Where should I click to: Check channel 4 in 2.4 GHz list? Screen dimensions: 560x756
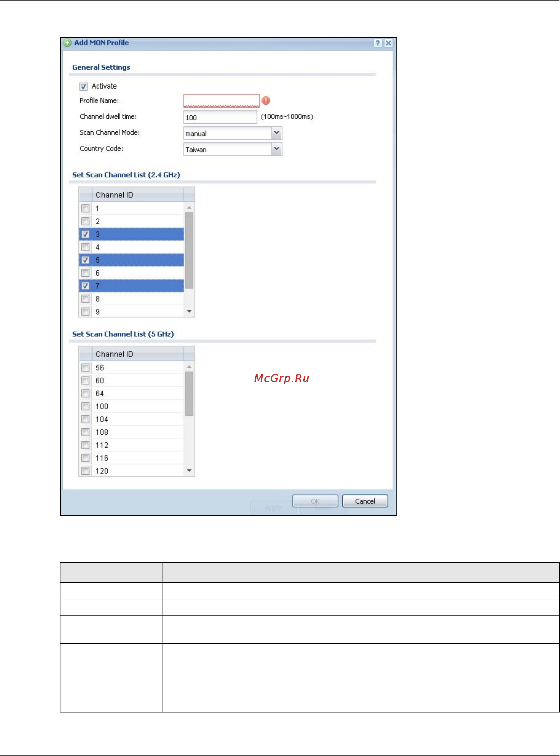point(85,247)
